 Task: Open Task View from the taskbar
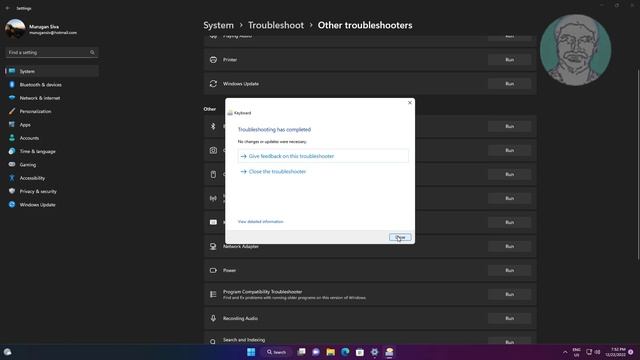(302, 352)
